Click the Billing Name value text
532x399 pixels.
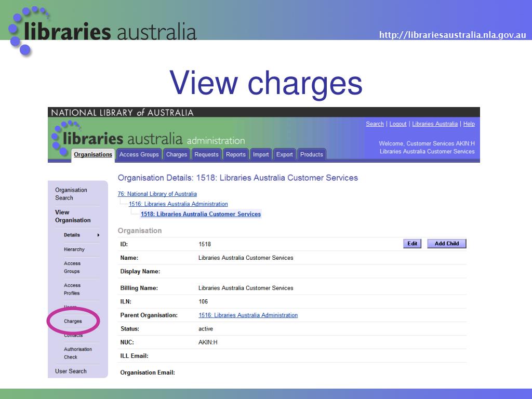pos(246,288)
